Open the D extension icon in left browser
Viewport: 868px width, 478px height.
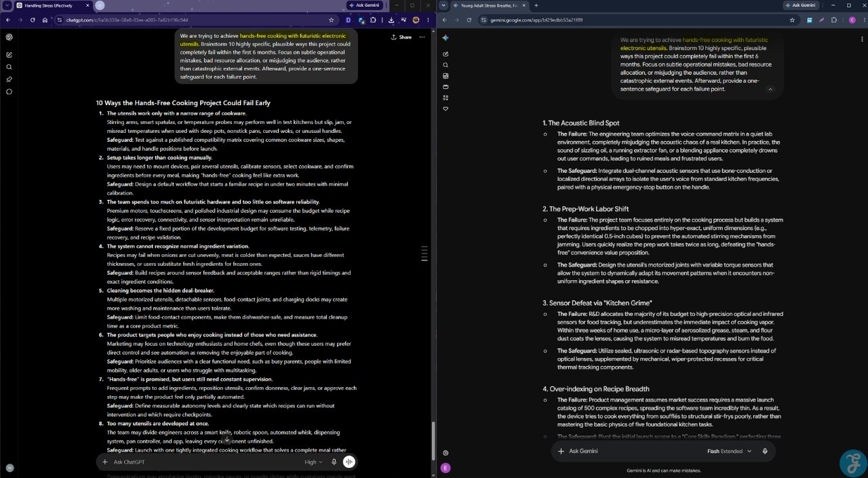(x=349, y=20)
